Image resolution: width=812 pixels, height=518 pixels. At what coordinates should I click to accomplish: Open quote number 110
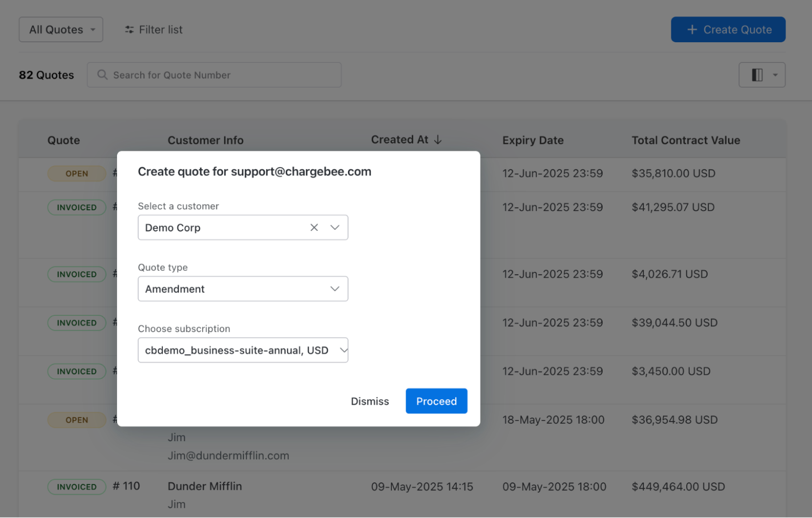[x=126, y=486]
